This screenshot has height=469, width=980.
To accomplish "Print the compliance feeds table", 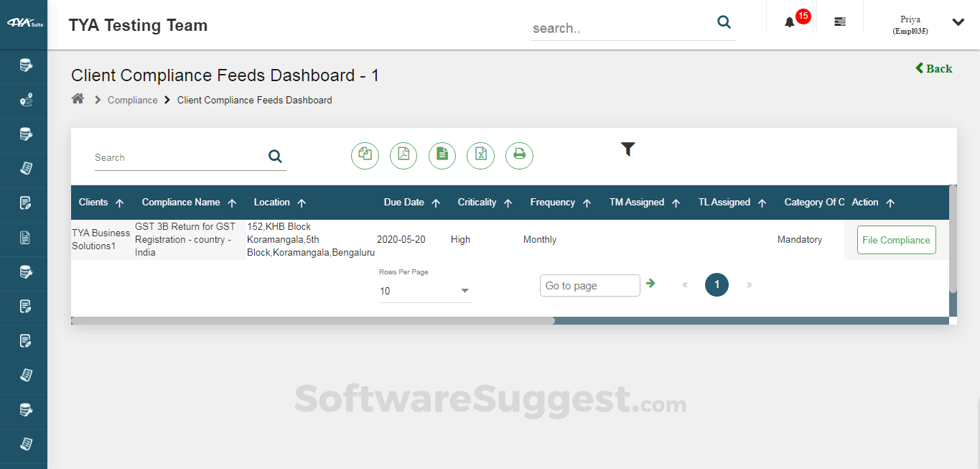I will pyautogui.click(x=519, y=155).
